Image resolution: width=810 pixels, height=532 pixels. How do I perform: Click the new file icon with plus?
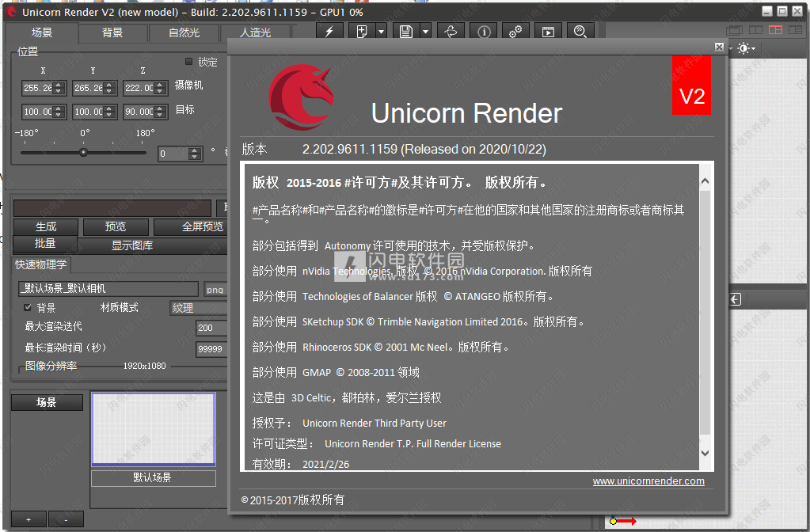click(362, 32)
